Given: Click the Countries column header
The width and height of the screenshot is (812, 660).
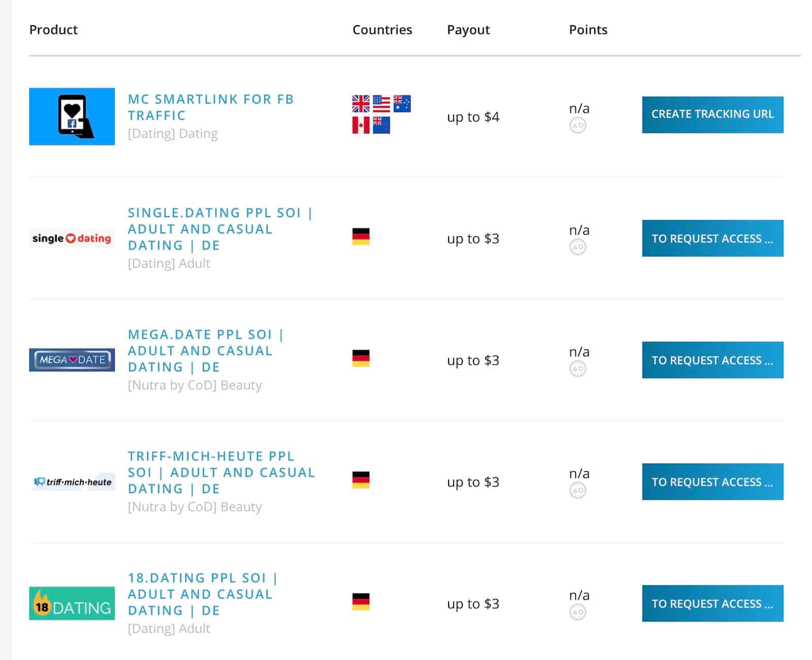Looking at the screenshot, I should (x=382, y=29).
